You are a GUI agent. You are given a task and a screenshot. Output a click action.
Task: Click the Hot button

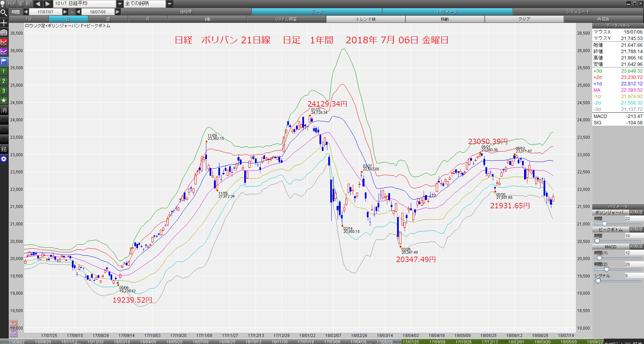point(11,4)
